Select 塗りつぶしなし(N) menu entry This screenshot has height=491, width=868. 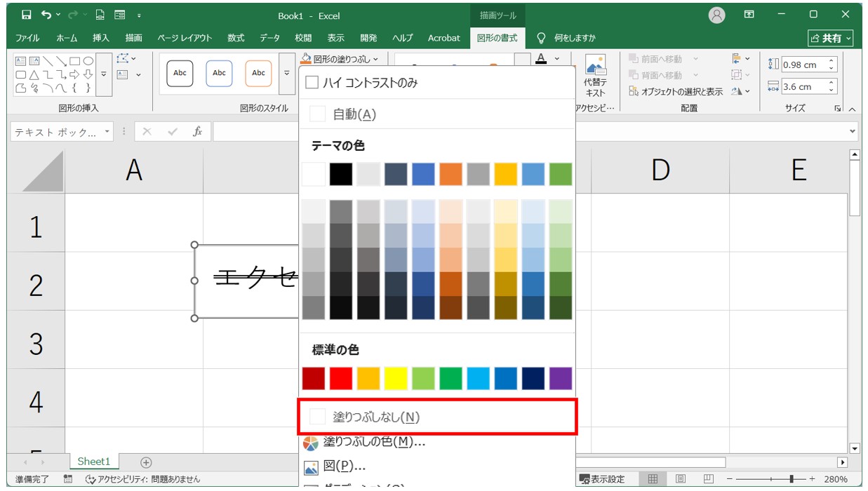(x=436, y=417)
